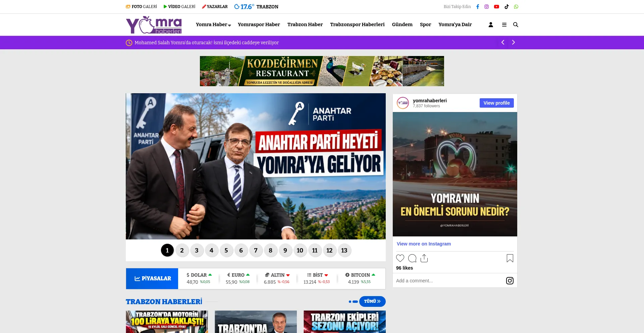Image resolution: width=644 pixels, height=333 pixels.
Task: Open BİST index value
Action: pyautogui.click(x=317, y=278)
